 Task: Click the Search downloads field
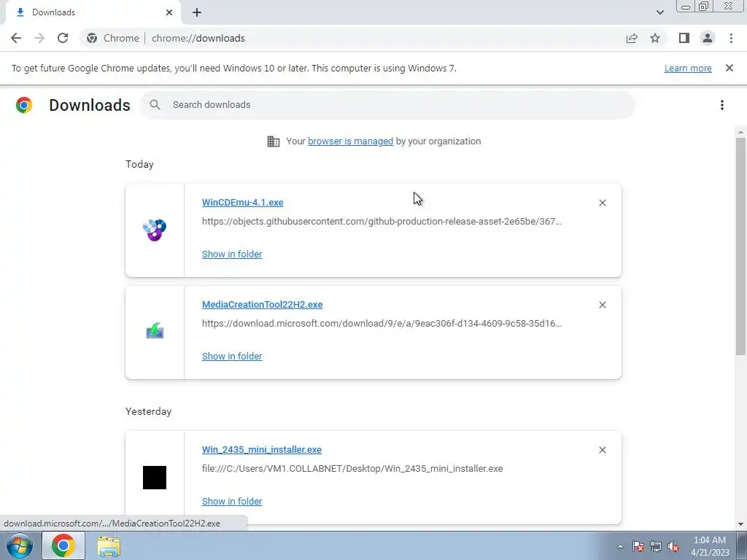(x=388, y=105)
